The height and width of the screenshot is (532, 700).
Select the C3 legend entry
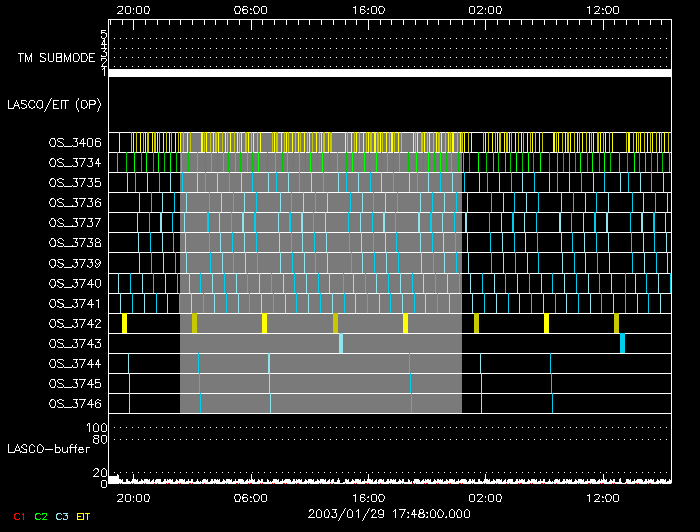coord(62,515)
